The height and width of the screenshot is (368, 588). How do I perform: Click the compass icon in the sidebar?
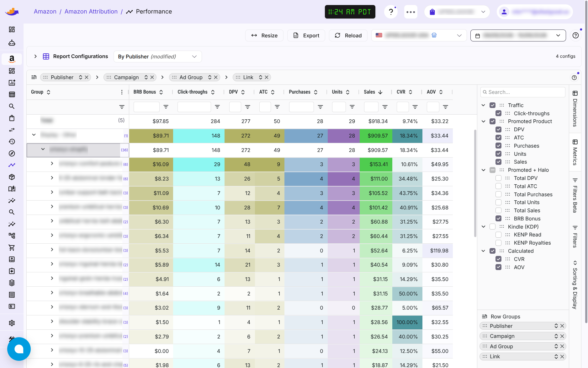[12, 154]
